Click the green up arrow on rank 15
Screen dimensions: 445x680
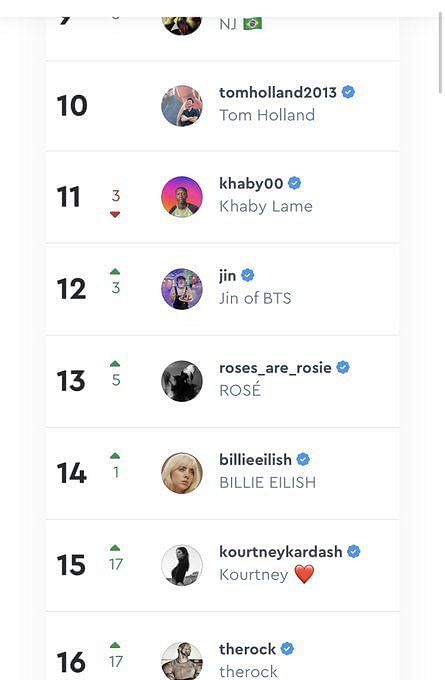click(x=115, y=548)
